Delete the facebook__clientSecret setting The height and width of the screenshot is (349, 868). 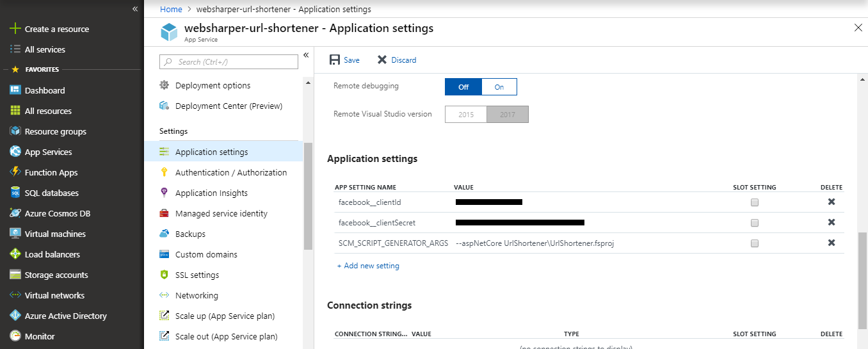[832, 222]
